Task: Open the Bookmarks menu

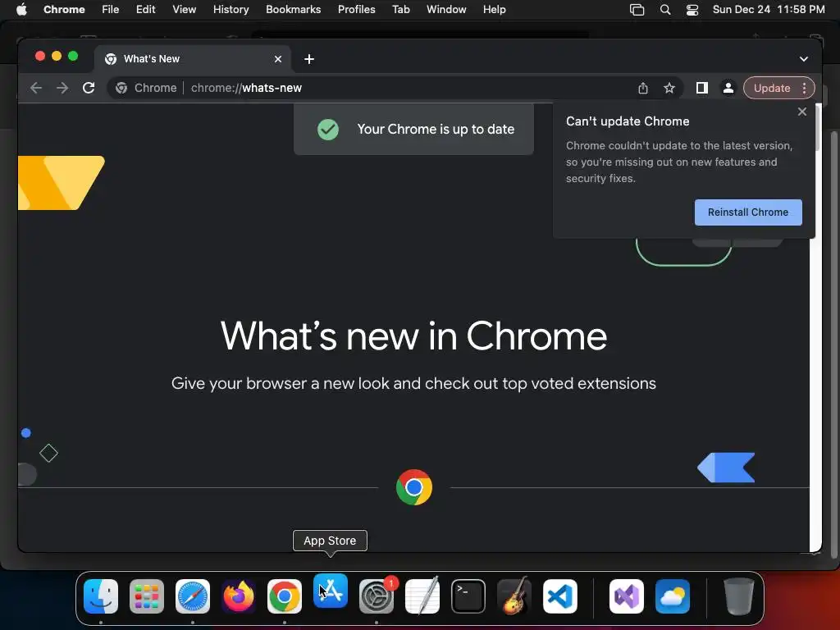Action: pos(293,9)
